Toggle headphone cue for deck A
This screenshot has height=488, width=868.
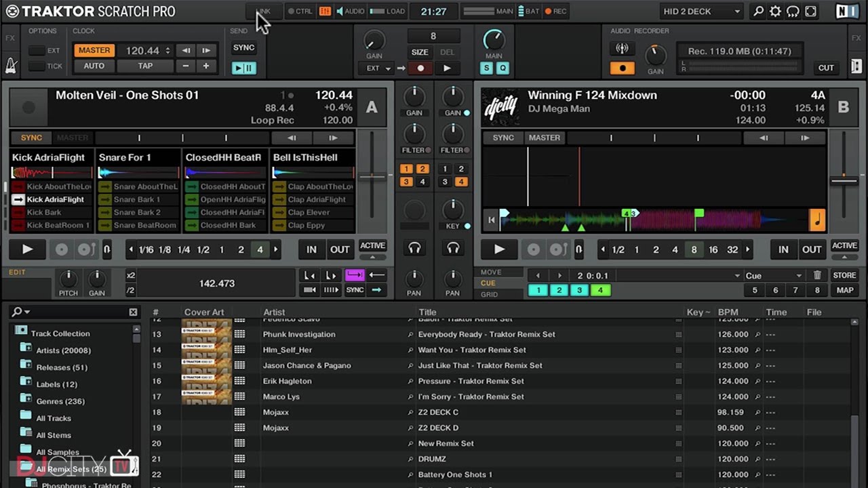coord(414,249)
